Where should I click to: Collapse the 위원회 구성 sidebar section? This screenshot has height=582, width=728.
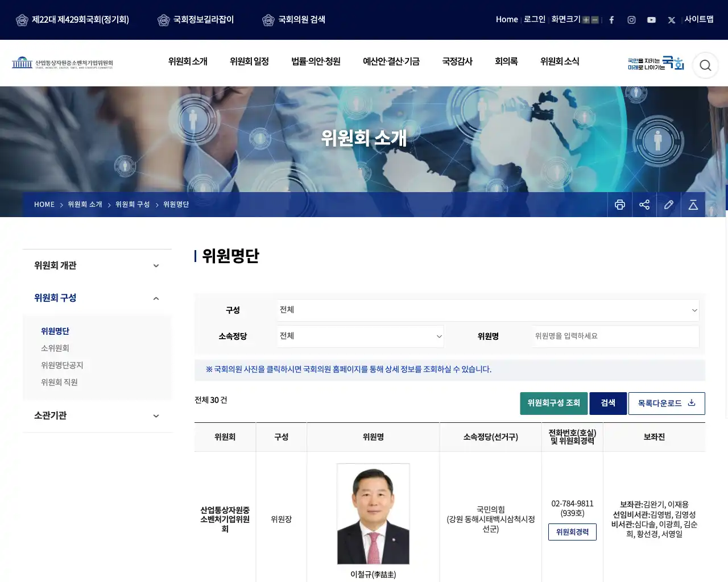pos(97,298)
